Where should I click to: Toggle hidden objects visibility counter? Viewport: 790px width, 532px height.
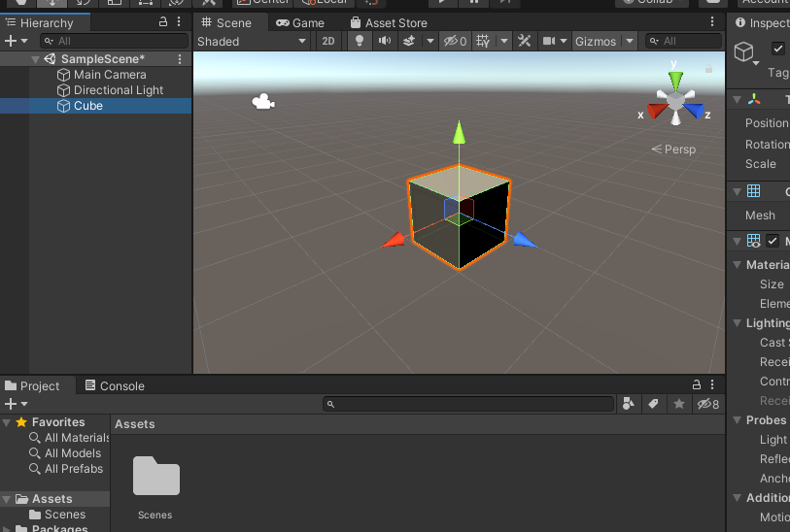click(x=455, y=41)
